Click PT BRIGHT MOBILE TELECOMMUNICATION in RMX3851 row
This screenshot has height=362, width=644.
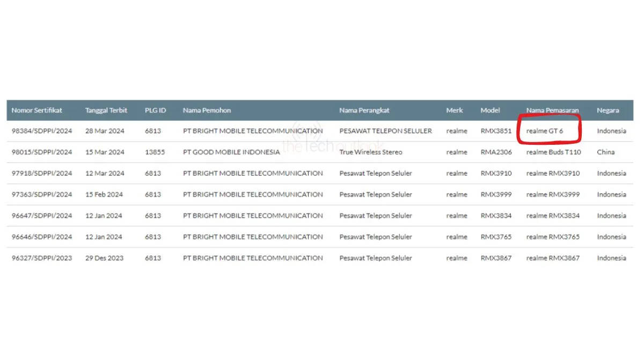(x=253, y=131)
